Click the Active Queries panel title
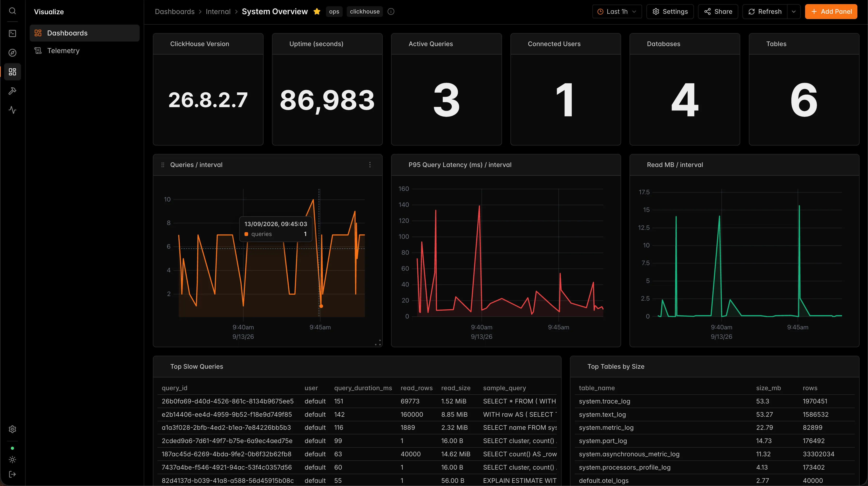Viewport: 868px width, 486px height. (x=430, y=44)
